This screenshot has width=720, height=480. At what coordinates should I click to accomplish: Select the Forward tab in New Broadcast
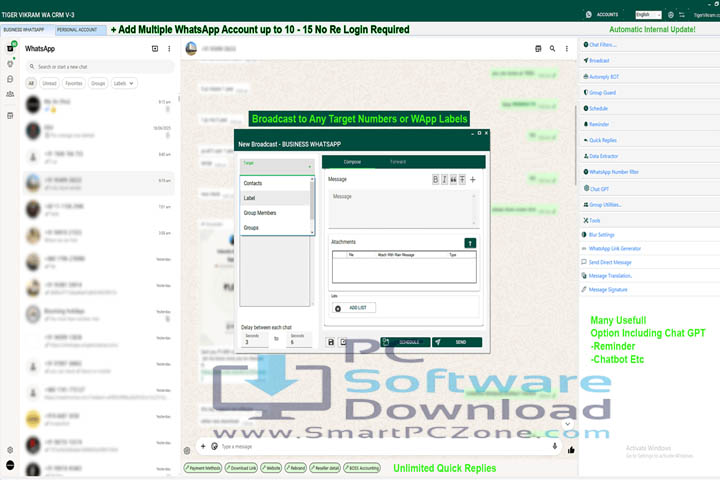click(x=398, y=162)
